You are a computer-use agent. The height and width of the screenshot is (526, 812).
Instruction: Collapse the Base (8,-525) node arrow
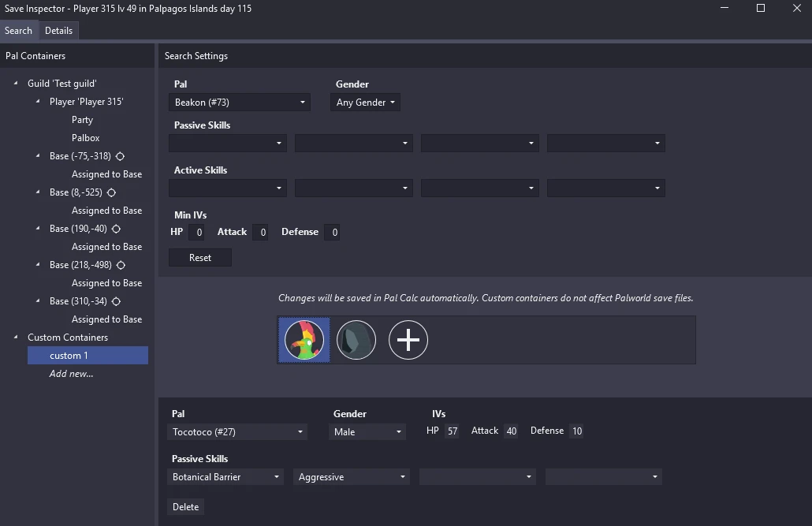pyautogui.click(x=38, y=192)
